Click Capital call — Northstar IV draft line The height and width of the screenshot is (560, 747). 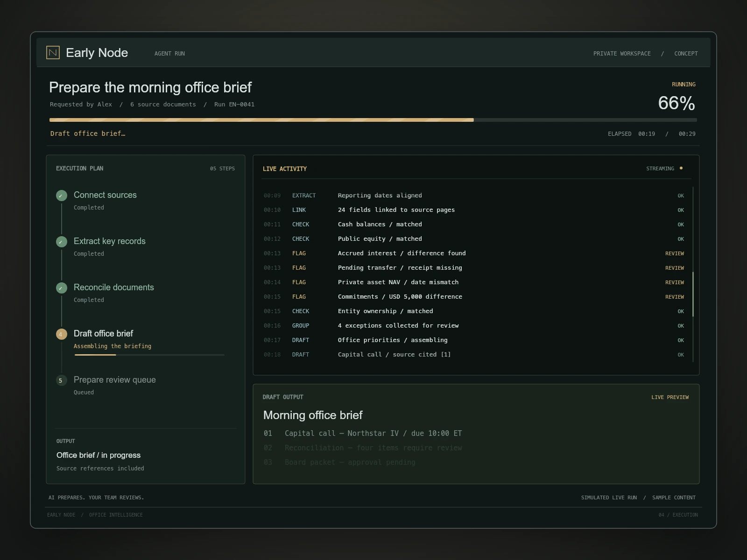(363, 434)
